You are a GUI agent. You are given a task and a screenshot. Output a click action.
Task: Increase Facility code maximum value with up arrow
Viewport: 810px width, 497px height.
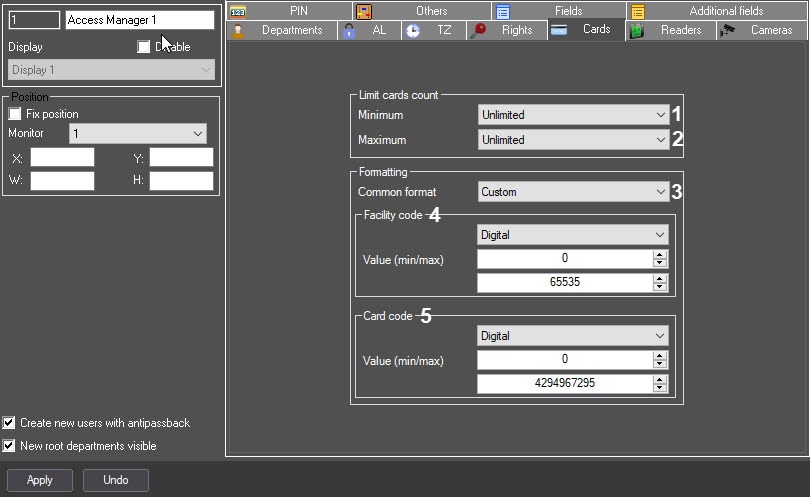pos(659,279)
